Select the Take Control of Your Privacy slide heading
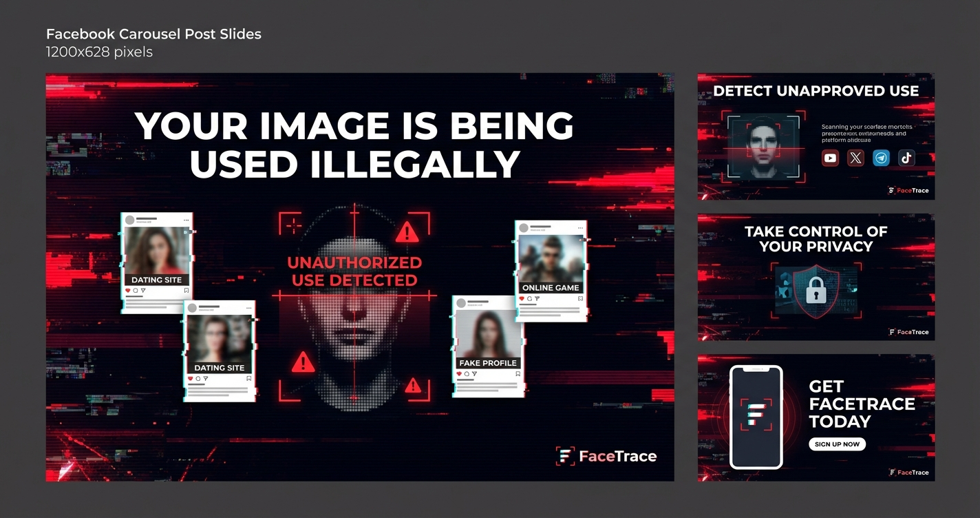The height and width of the screenshot is (518, 980). pyautogui.click(x=816, y=239)
